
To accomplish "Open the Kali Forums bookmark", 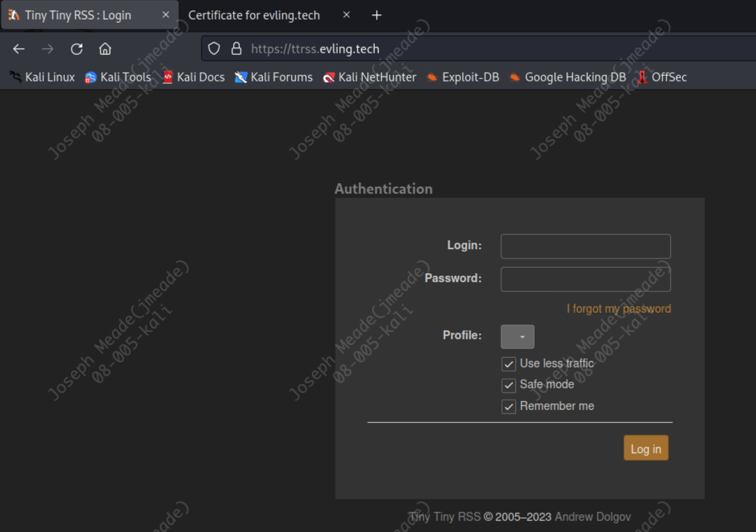I will [274, 77].
